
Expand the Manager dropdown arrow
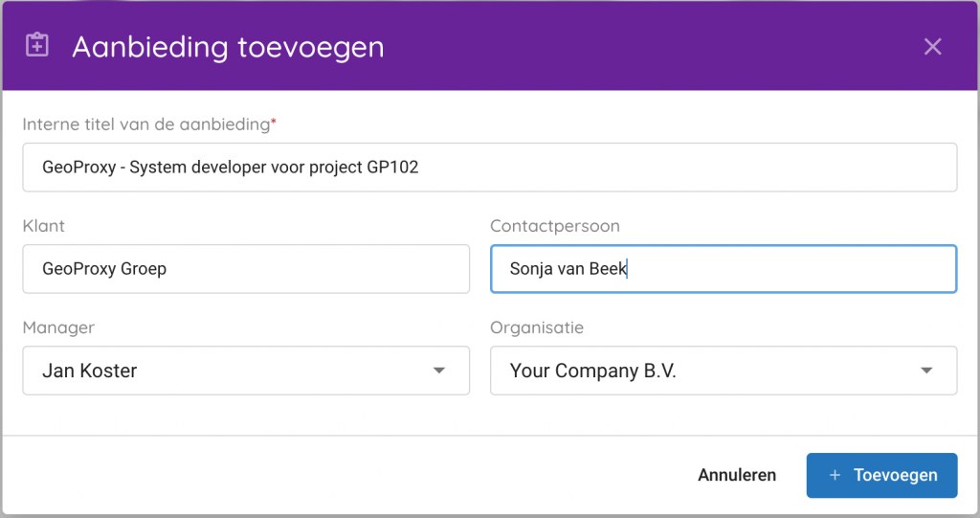(438, 371)
